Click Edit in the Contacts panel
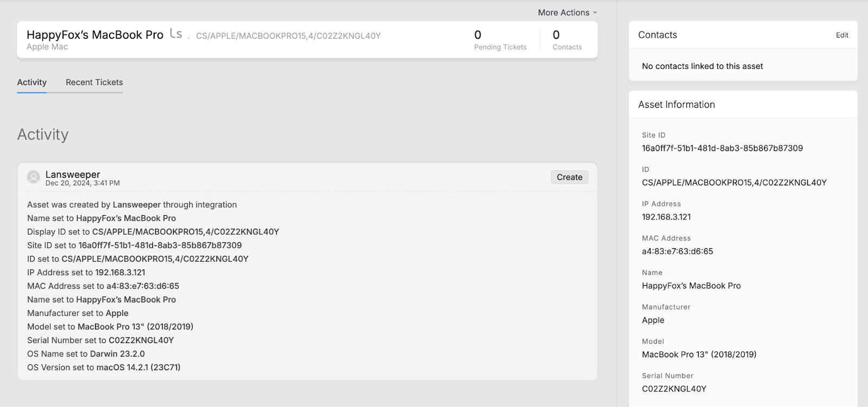868x407 pixels. (842, 35)
